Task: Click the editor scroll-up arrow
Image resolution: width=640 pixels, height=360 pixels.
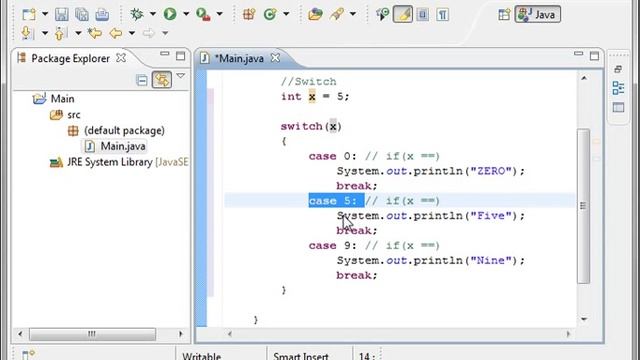Action: (584, 78)
